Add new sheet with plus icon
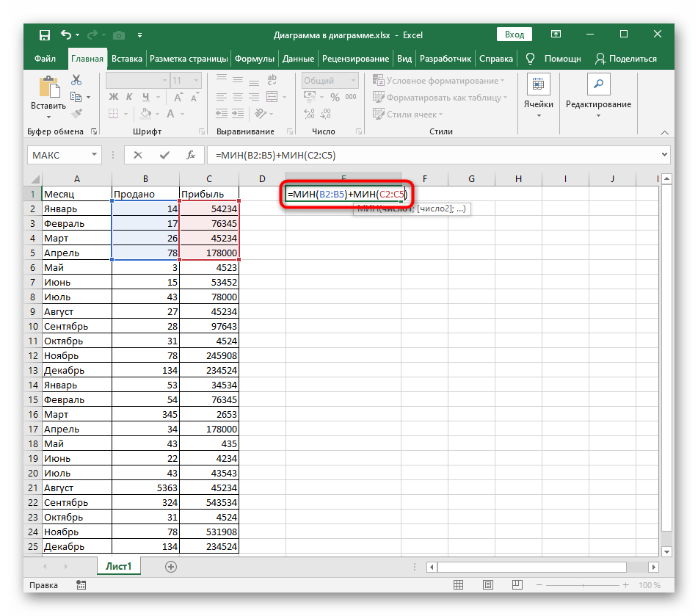The image size is (698, 616). click(x=171, y=566)
